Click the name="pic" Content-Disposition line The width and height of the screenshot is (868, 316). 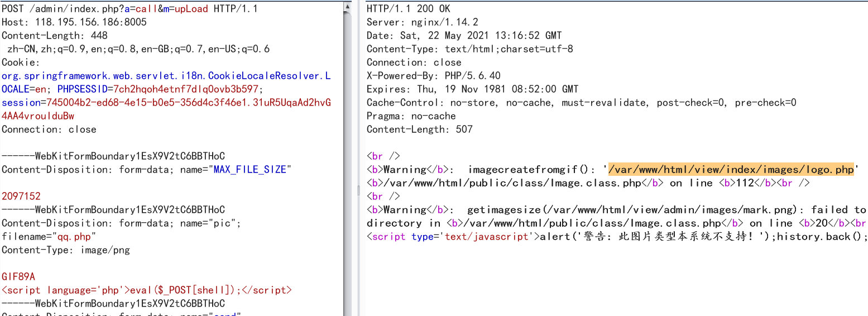pyautogui.click(x=121, y=223)
